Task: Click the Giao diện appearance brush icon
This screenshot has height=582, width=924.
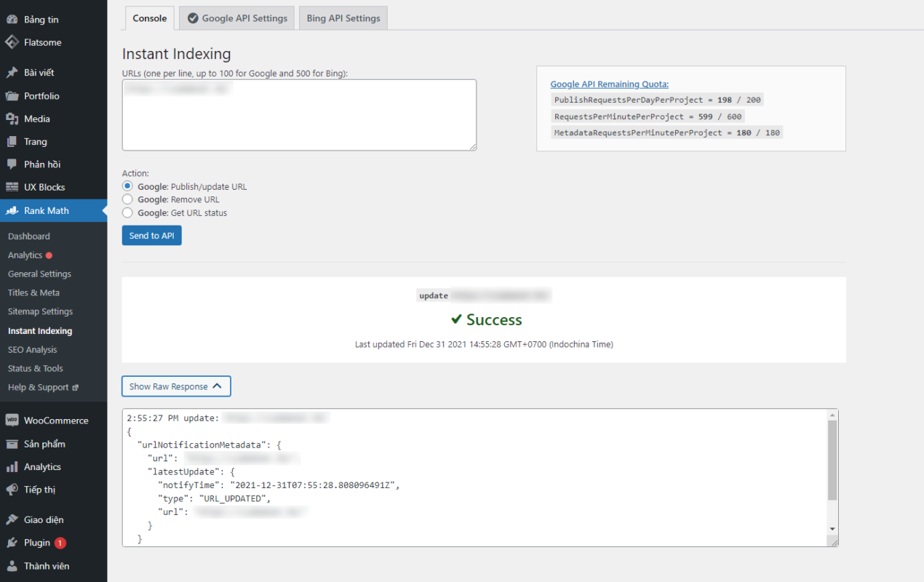Action: pyautogui.click(x=12, y=519)
